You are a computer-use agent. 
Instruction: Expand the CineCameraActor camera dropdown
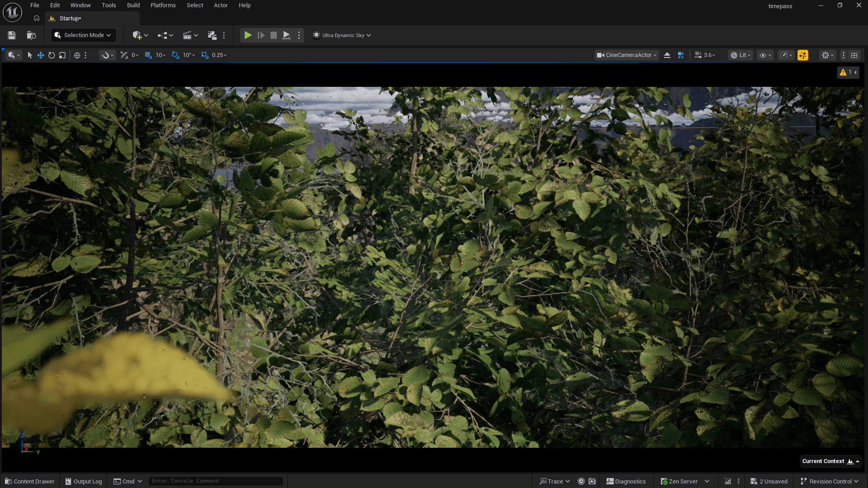tap(626, 55)
